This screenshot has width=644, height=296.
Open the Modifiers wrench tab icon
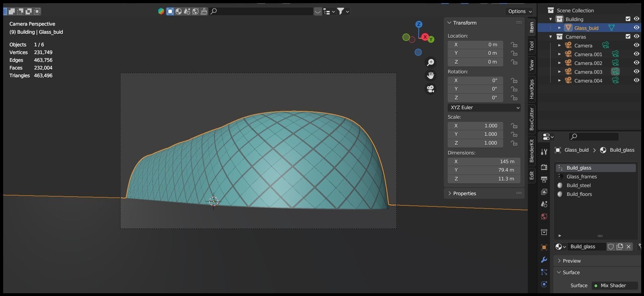tap(544, 260)
